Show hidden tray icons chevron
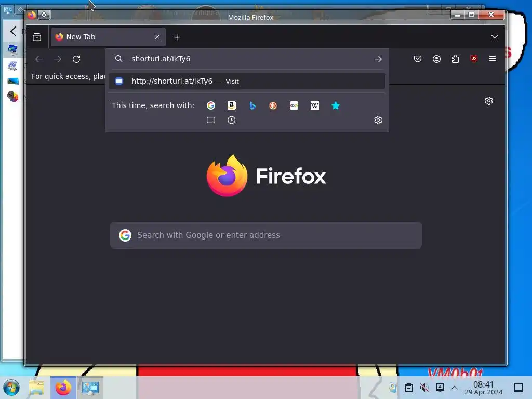Viewport: 532px width, 399px height. 455,388
